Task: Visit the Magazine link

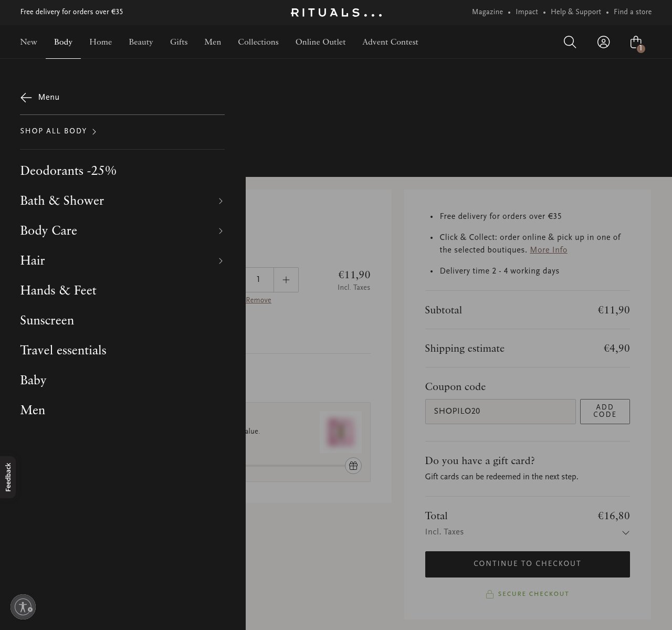Action: 487,12
